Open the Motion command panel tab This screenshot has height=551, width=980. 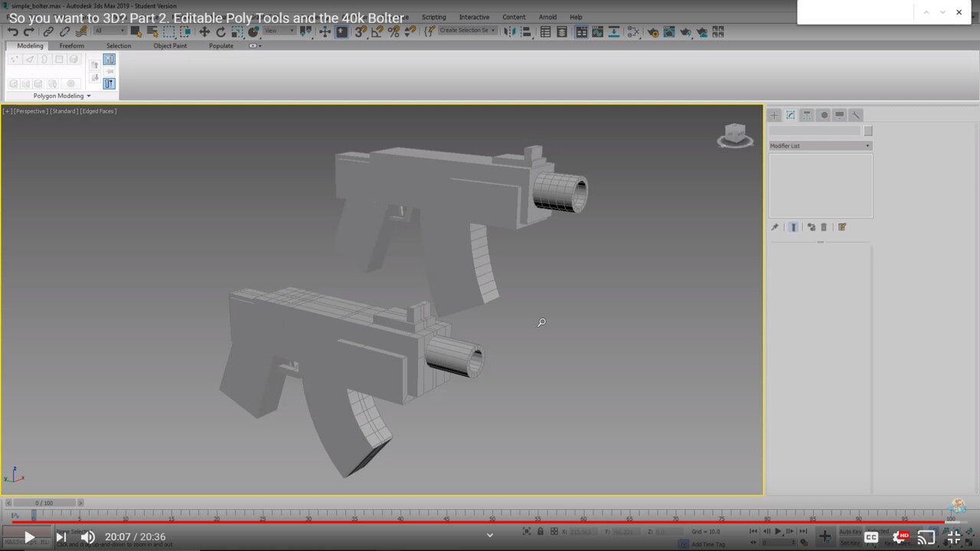click(824, 115)
